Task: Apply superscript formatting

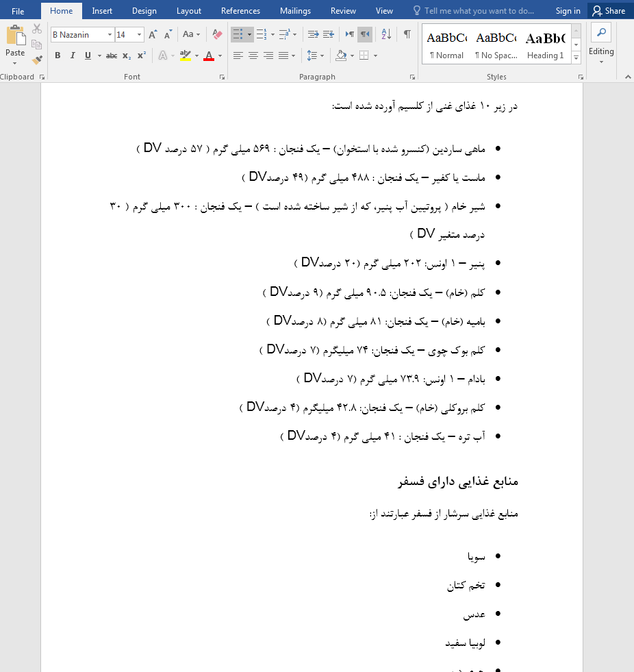Action: pos(141,55)
